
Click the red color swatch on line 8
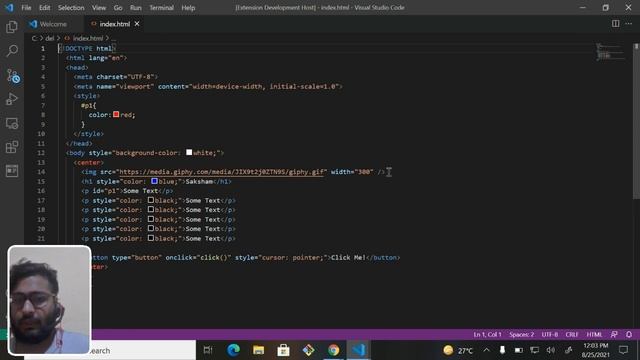116,114
